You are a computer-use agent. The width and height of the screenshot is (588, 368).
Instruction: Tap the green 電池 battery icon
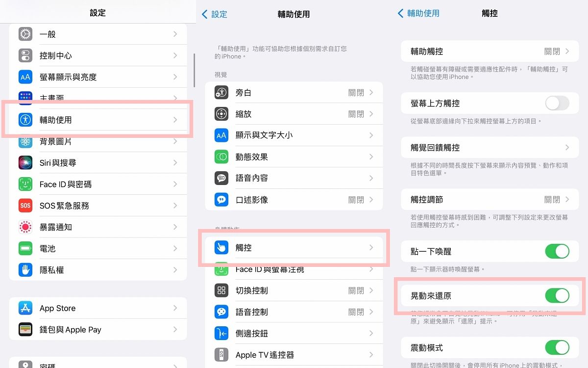(x=25, y=249)
